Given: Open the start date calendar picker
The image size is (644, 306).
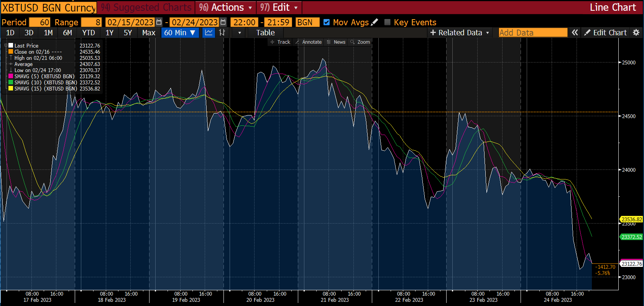Looking at the screenshot, I should (x=159, y=22).
